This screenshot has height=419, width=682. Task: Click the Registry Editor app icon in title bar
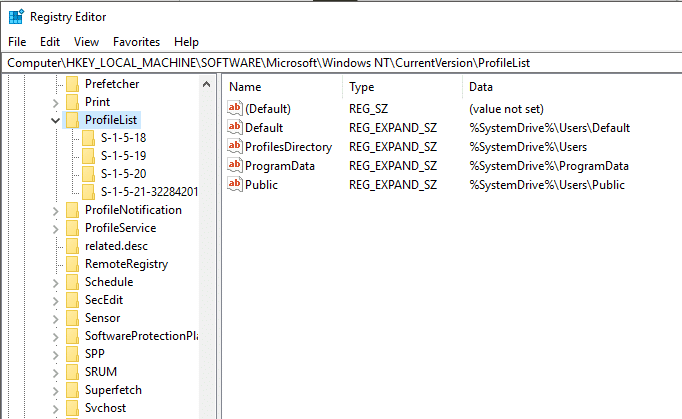point(15,17)
